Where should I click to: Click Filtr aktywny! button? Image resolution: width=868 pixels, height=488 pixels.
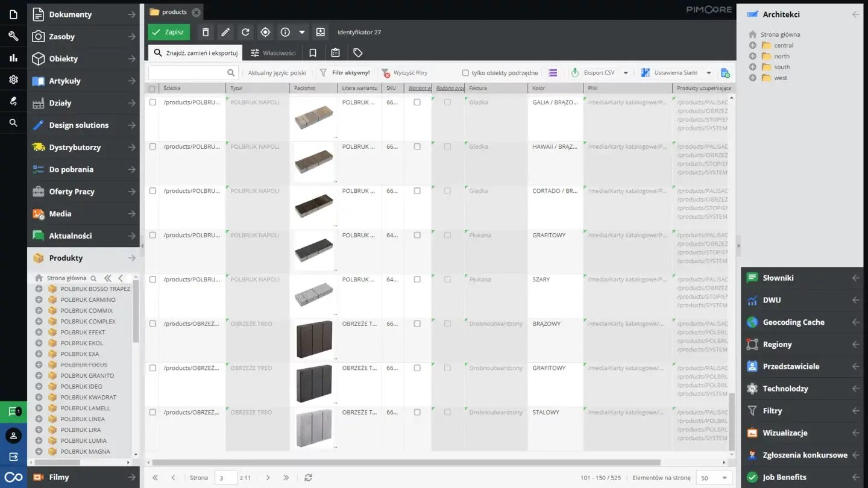[x=344, y=73]
